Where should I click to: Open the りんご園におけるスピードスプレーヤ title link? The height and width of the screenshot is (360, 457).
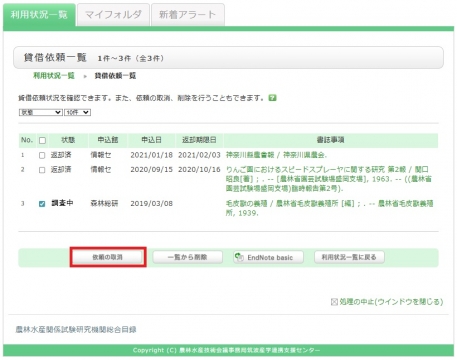[x=328, y=179]
